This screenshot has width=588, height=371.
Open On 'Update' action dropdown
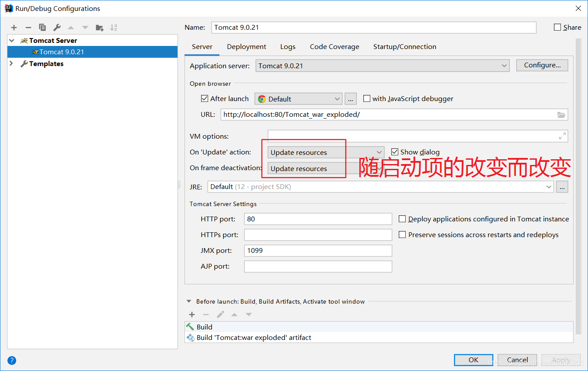[326, 152]
